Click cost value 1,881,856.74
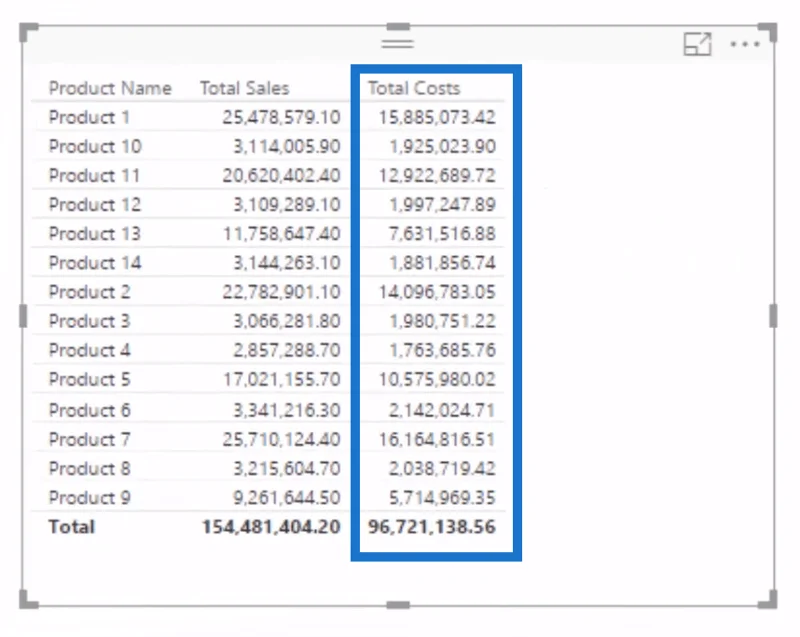This screenshot has height=637, width=800. [x=442, y=263]
